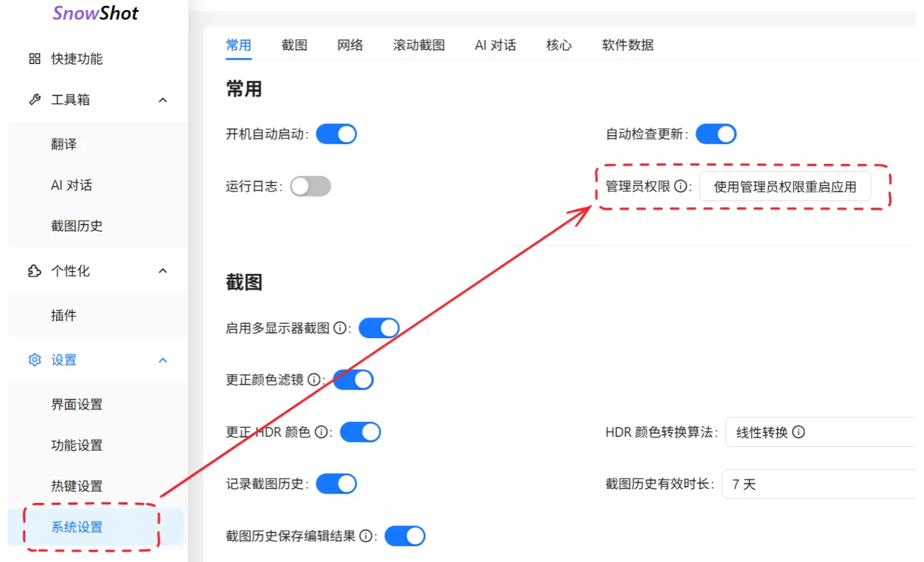Click the info icon in 线性转换 dropdown
Screen dimensions: 924x562
[799, 432]
